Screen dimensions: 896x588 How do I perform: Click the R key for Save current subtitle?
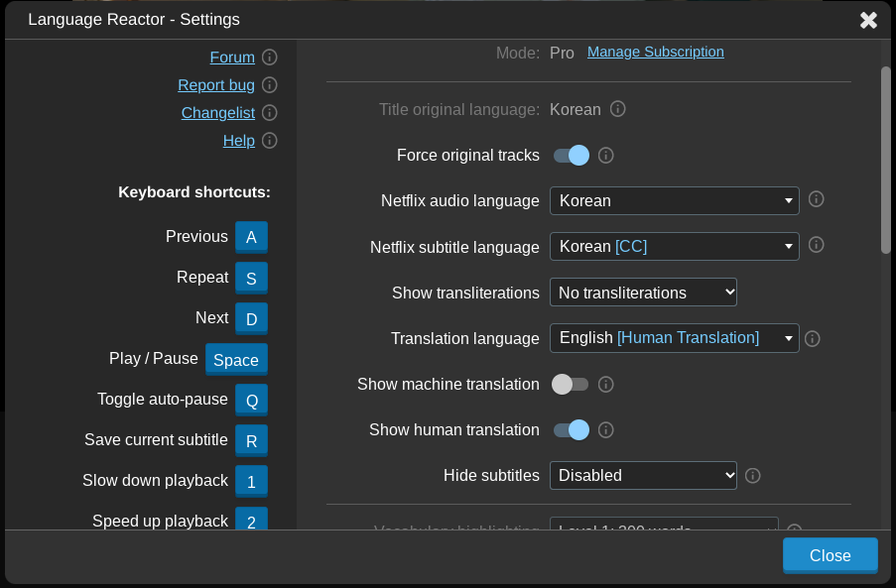click(x=251, y=440)
